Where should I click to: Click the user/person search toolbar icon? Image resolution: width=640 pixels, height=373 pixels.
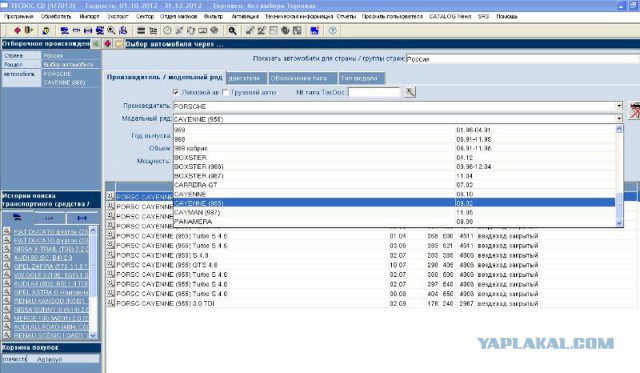point(123,31)
